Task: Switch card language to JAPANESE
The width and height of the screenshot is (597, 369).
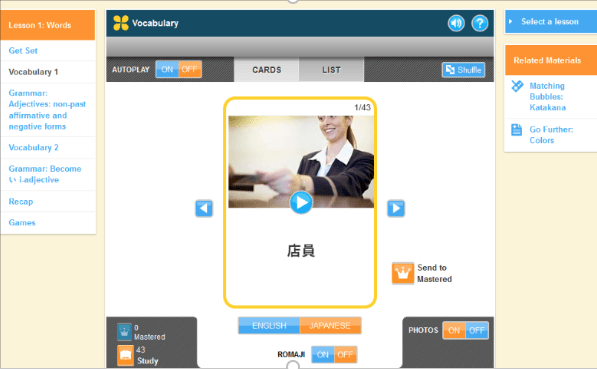Action: 330,326
